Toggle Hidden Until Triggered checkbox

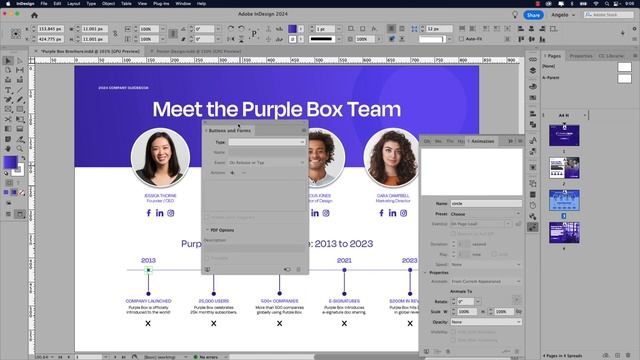click(x=207, y=217)
